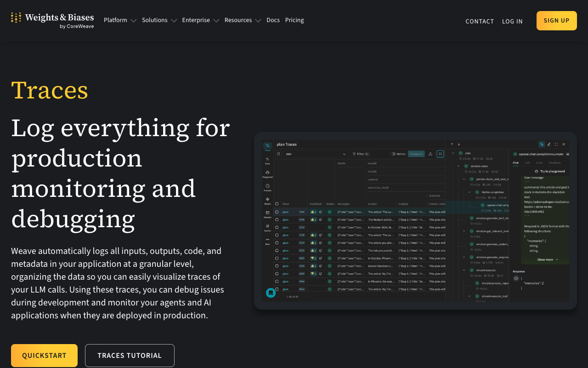Click the refresh icon beside the plan dropdown

pyautogui.click(x=278, y=154)
